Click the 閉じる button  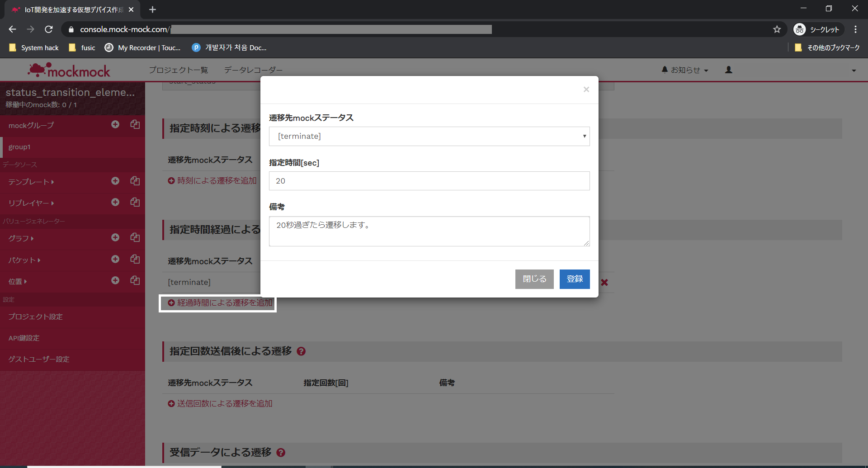(x=534, y=279)
